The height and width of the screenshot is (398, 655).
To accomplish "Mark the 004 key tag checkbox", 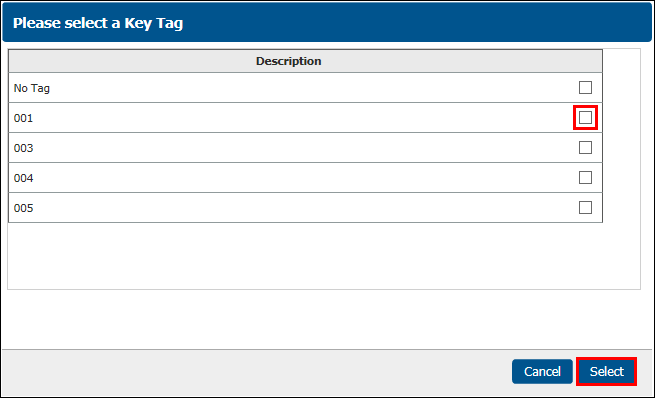I will [x=585, y=177].
